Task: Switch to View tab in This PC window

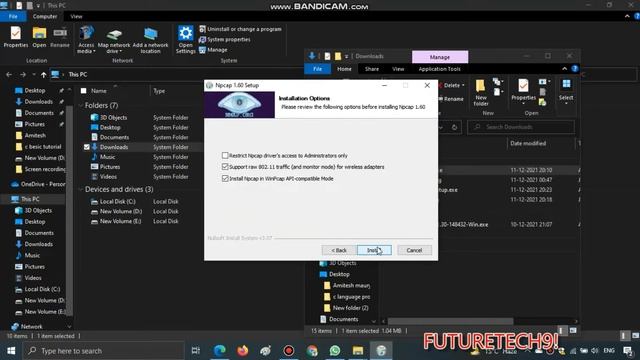Action: [76, 16]
